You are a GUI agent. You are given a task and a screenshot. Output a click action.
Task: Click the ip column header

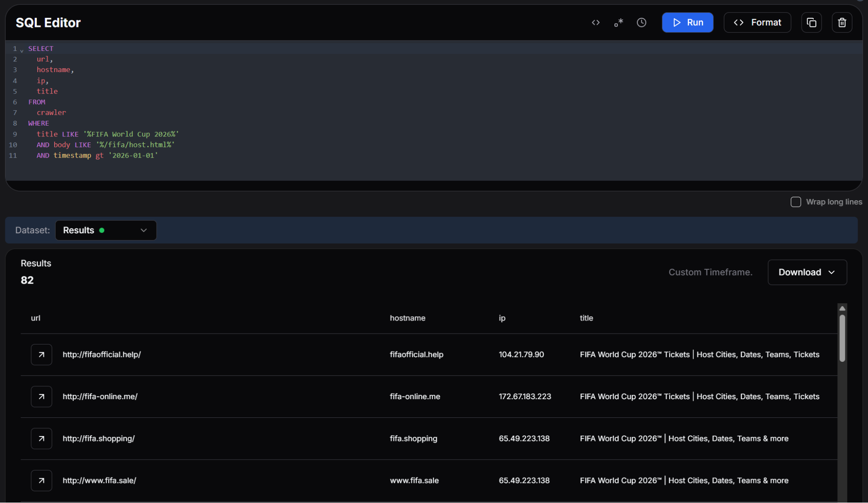click(502, 318)
